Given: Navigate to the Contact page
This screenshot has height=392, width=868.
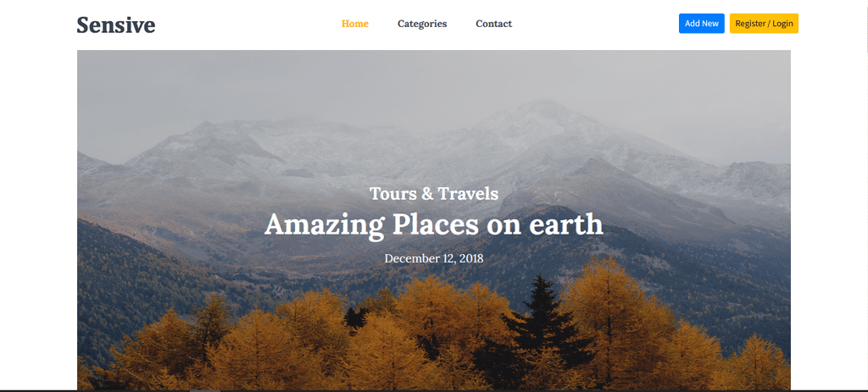Looking at the screenshot, I should pyautogui.click(x=494, y=24).
